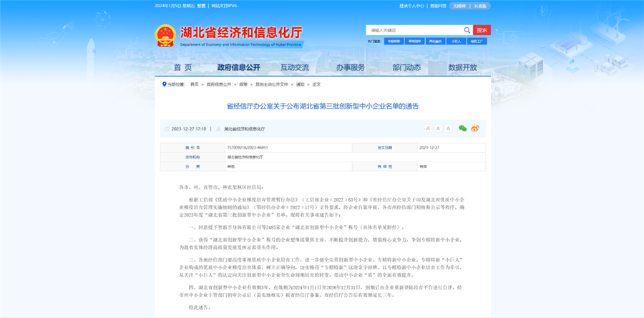
Task: Go to 其他主动公开文件 in breadcrumb
Action: pyautogui.click(x=272, y=84)
